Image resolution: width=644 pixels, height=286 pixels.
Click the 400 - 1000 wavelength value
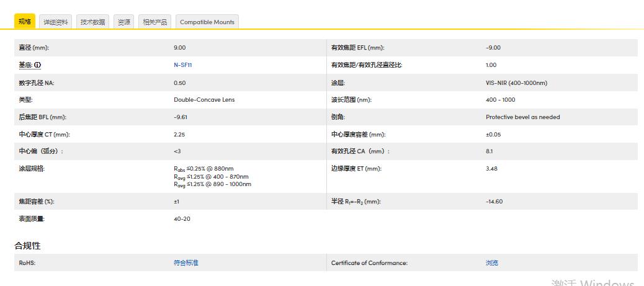click(x=500, y=99)
